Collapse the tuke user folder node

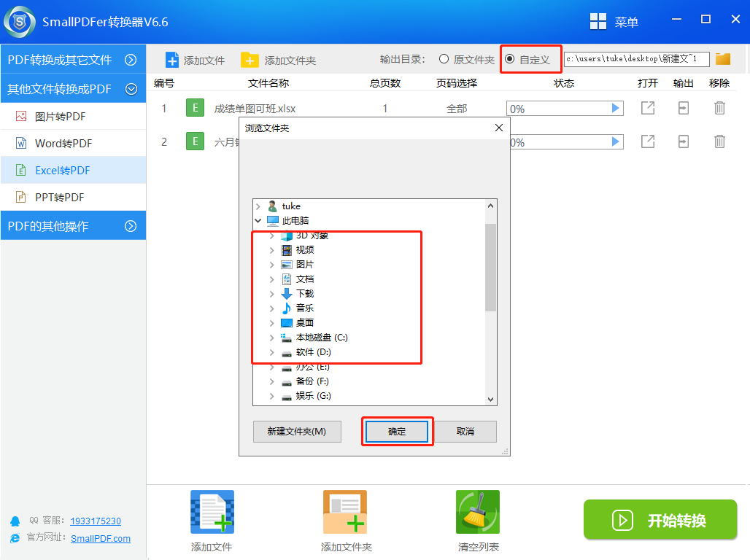(259, 206)
